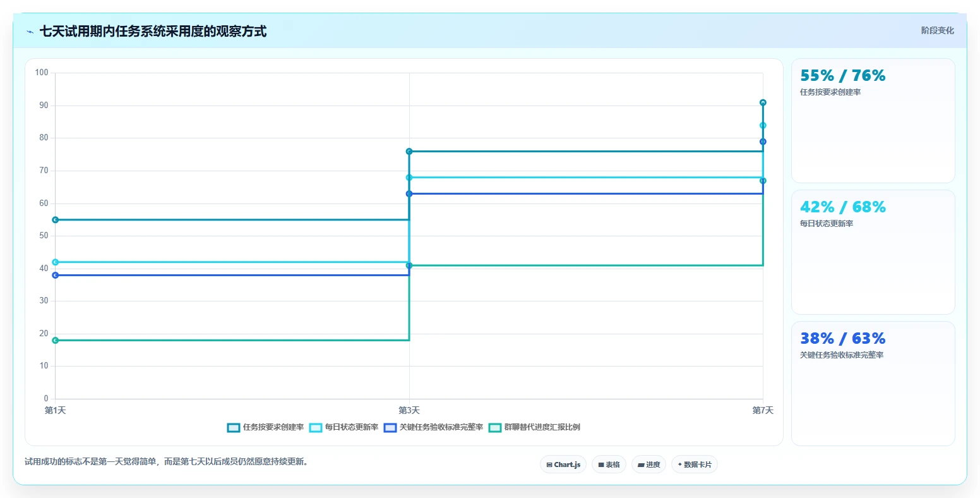
Task: Click the 数据卡片 pill tag
Action: click(x=694, y=465)
